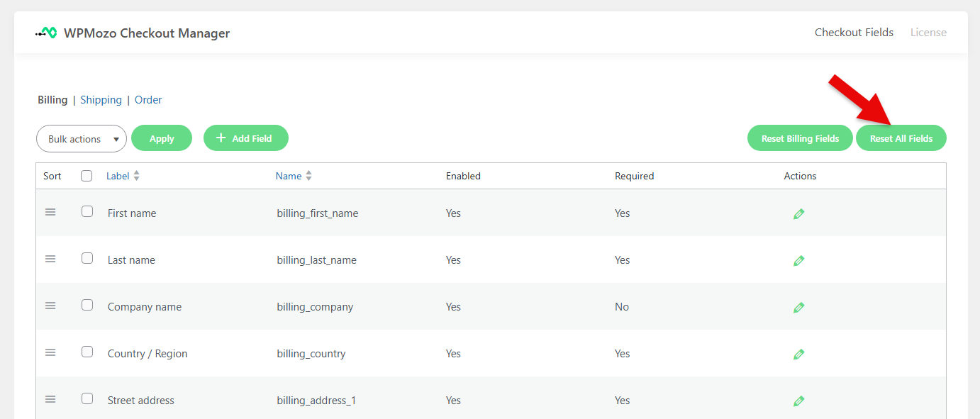Open the License menu item
This screenshot has width=980, height=419.
[x=928, y=33]
